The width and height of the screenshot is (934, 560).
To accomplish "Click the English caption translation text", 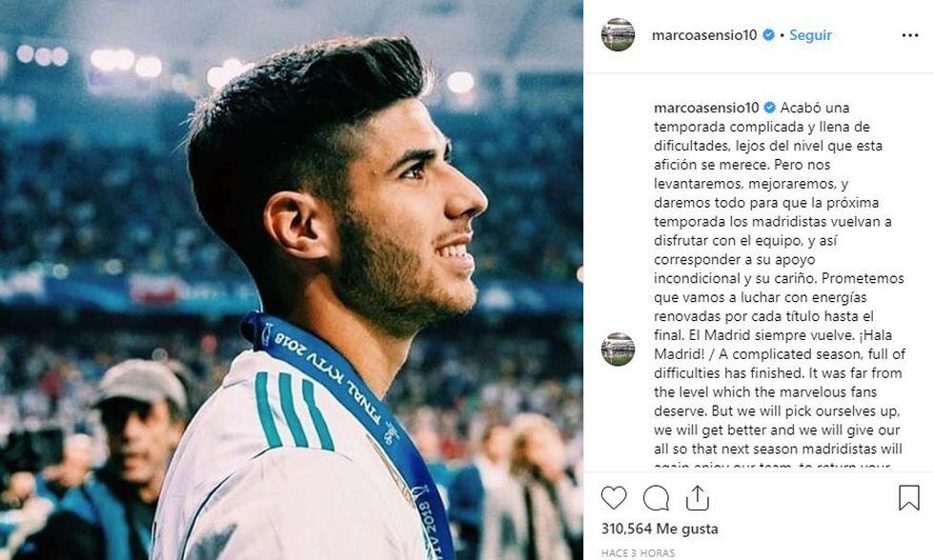I will [780, 410].
